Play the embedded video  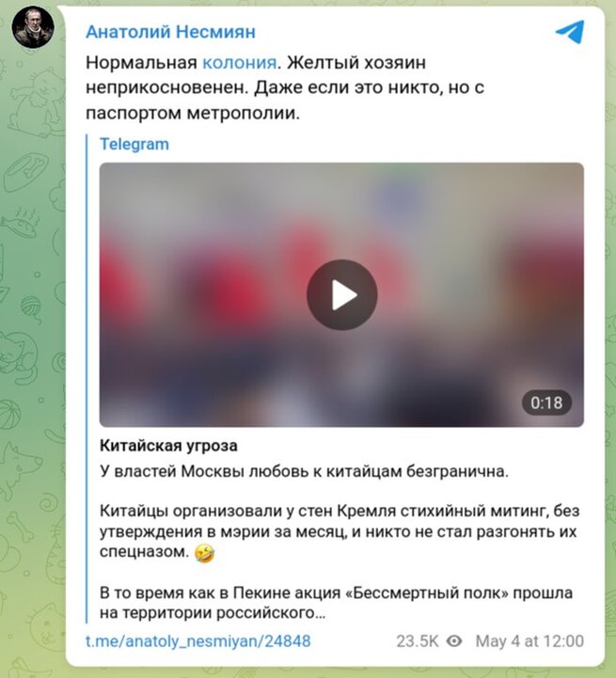point(341,295)
